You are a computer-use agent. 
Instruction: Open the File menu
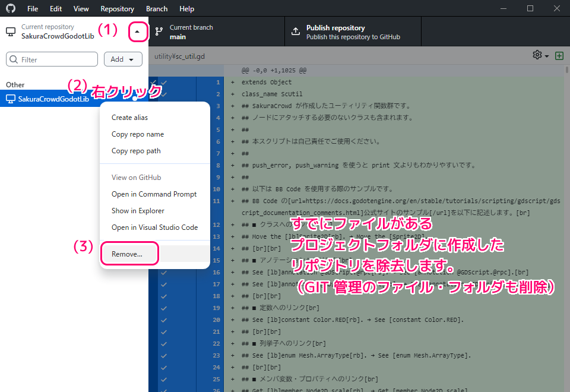coord(33,9)
